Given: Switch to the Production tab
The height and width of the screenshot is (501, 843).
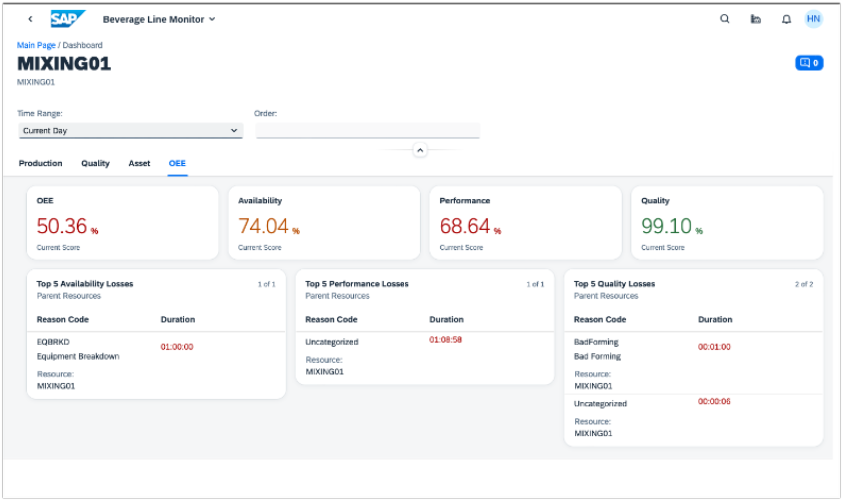Looking at the screenshot, I should 40,163.
